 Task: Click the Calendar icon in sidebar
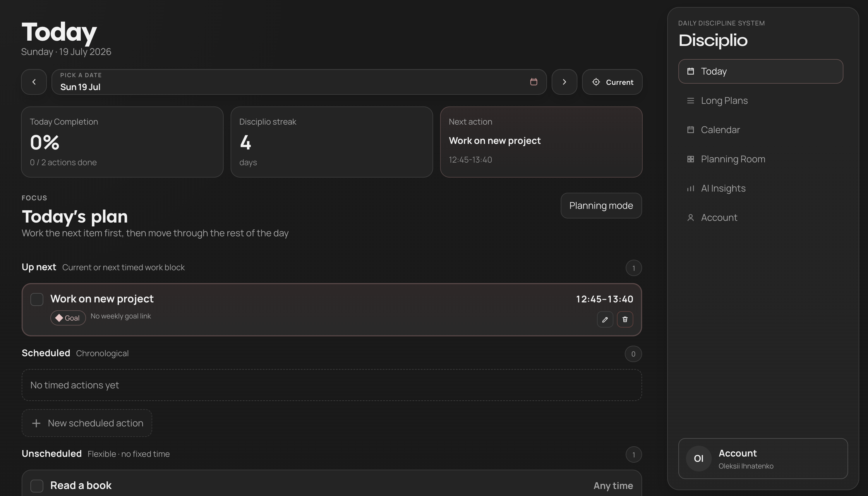coord(690,130)
